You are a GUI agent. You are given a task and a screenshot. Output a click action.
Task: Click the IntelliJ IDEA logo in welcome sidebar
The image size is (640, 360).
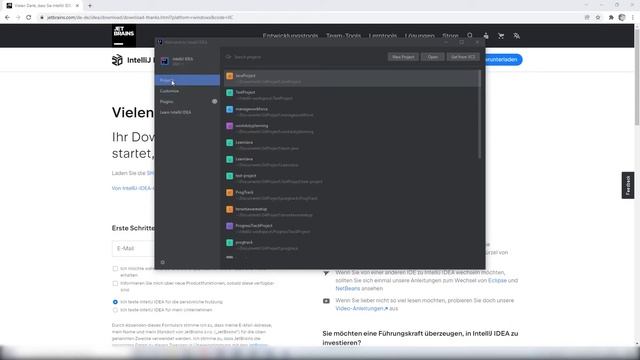coord(164,61)
